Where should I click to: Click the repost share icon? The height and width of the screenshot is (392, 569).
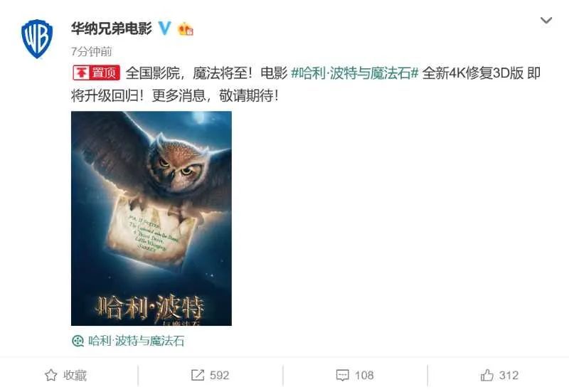[x=198, y=375]
